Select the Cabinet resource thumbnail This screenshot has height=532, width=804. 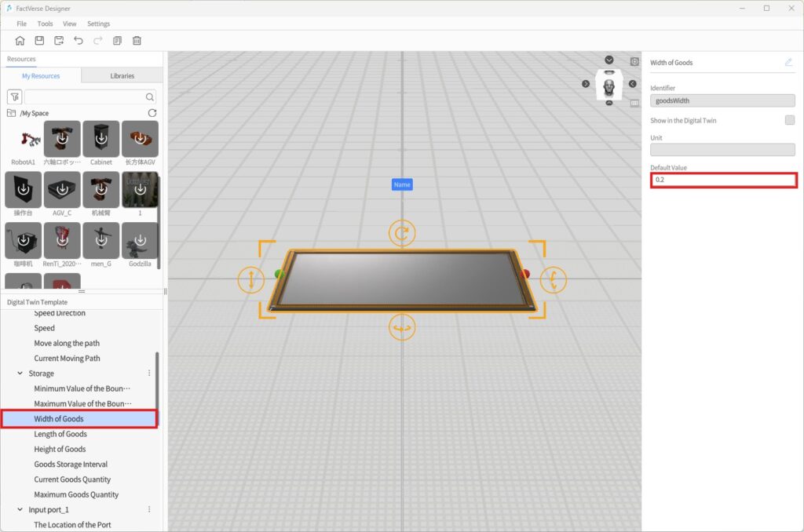101,140
